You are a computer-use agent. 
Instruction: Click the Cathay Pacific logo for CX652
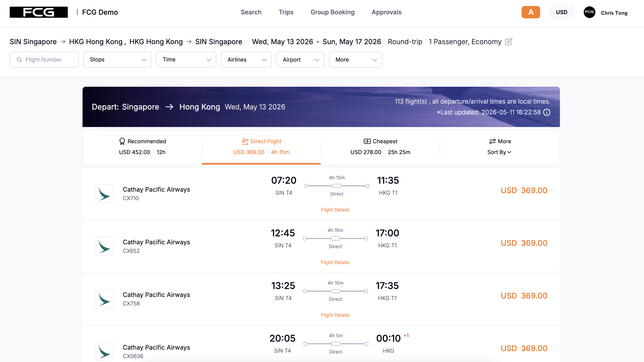pos(104,246)
